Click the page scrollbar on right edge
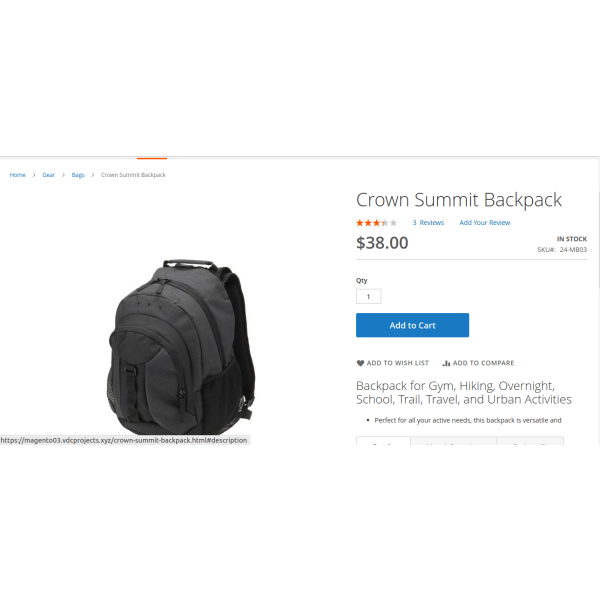This screenshot has width=600, height=600. pos(598,239)
